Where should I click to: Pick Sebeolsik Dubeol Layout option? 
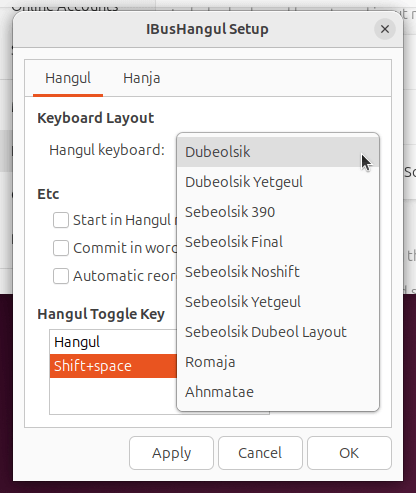tap(278, 332)
